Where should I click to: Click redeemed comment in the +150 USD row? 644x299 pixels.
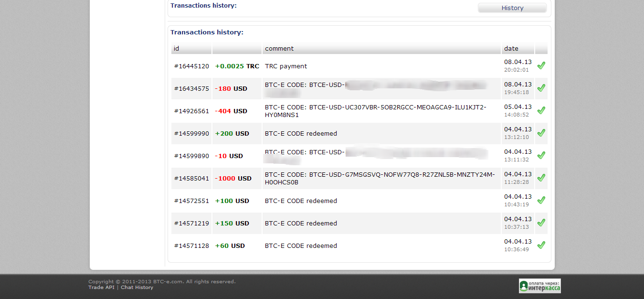click(x=301, y=224)
